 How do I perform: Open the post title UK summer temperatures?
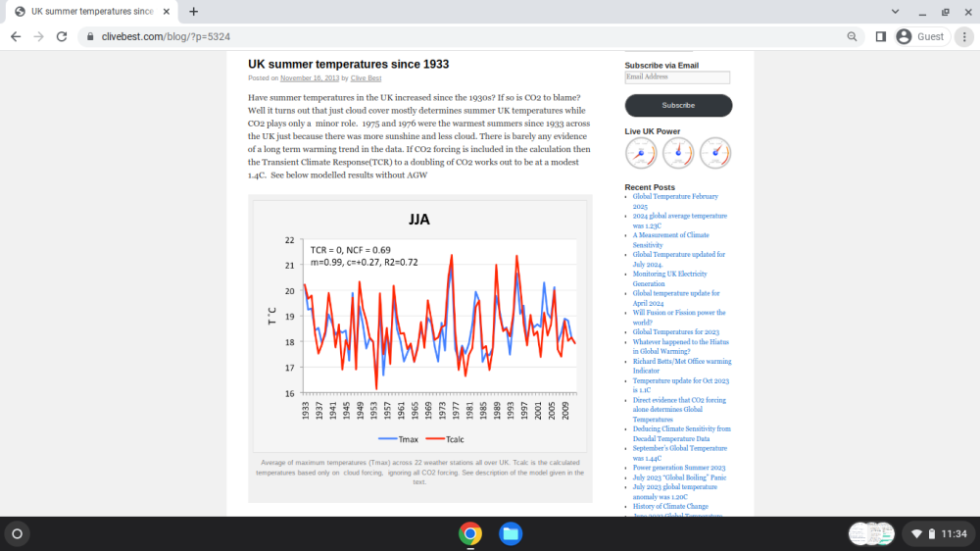[348, 64]
